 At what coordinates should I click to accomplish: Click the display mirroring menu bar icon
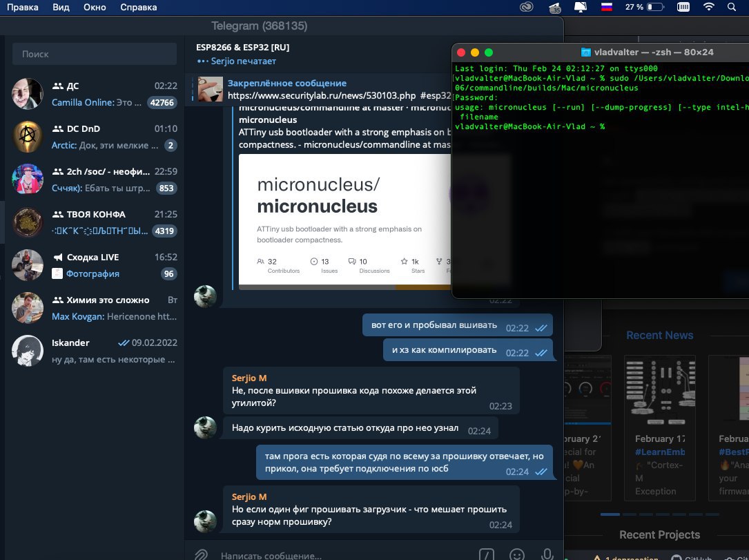pos(581,7)
